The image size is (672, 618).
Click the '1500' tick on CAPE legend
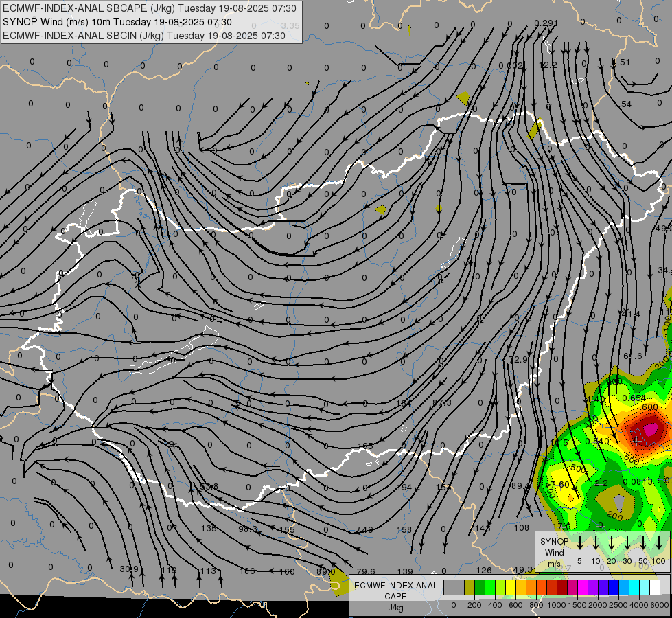pyautogui.click(x=577, y=605)
